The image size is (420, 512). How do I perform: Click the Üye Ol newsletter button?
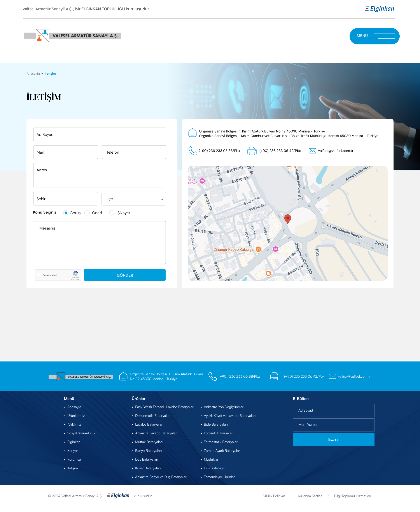[333, 440]
